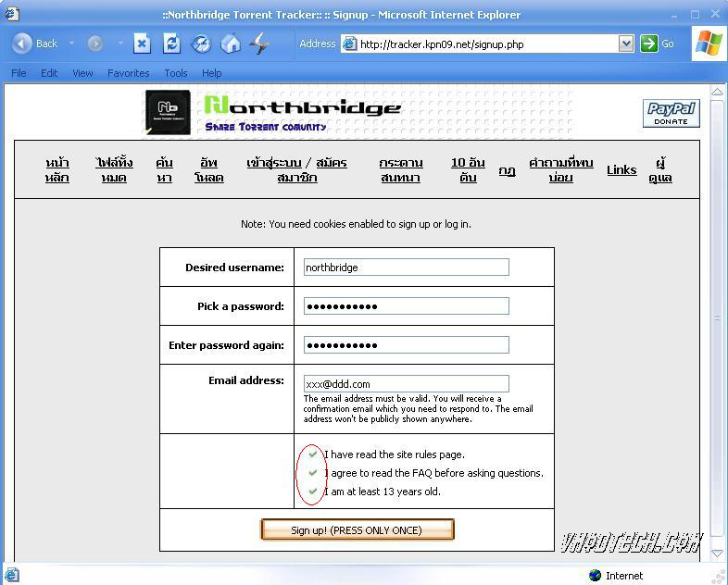The width and height of the screenshot is (728, 585).
Task: Follow the 'คำถามที่พบบ่อย' FAQ link
Action: click(561, 169)
